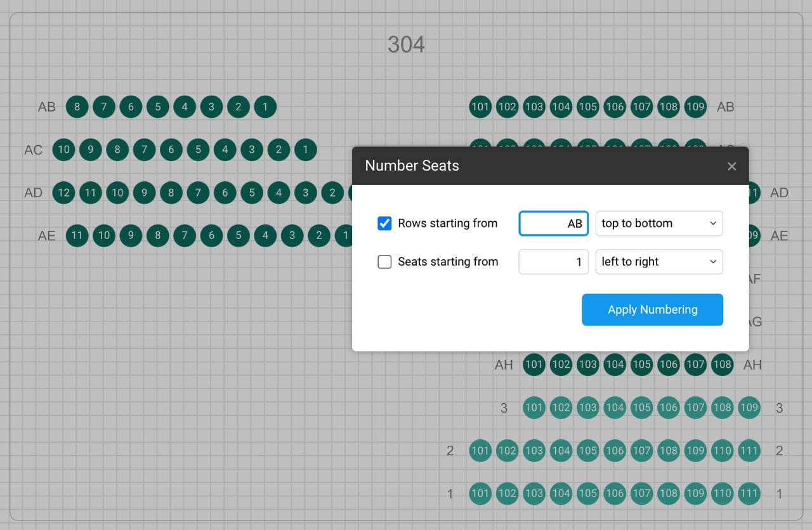Select seat 109 in row 3
812x530 pixels.
click(749, 408)
